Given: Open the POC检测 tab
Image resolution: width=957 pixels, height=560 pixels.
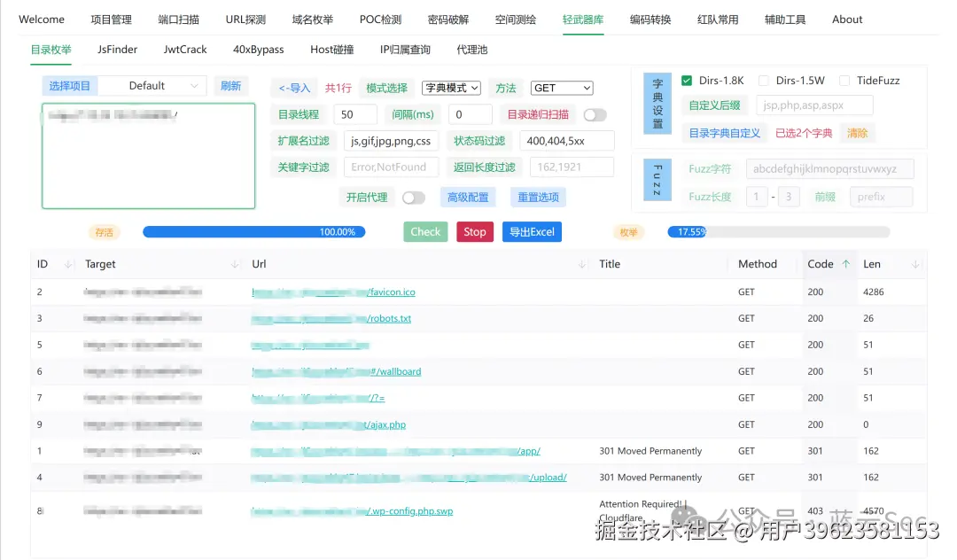Looking at the screenshot, I should point(380,19).
